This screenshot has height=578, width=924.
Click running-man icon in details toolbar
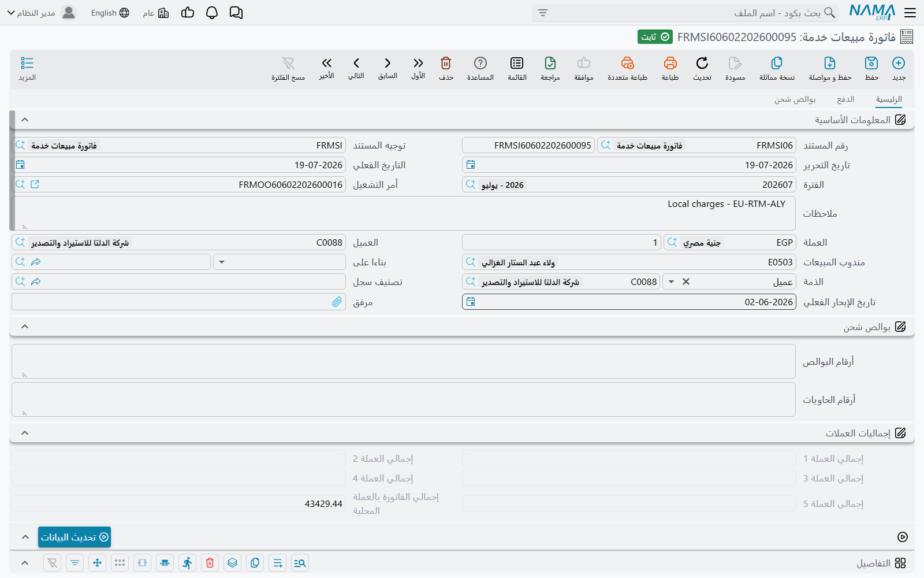tap(187, 563)
